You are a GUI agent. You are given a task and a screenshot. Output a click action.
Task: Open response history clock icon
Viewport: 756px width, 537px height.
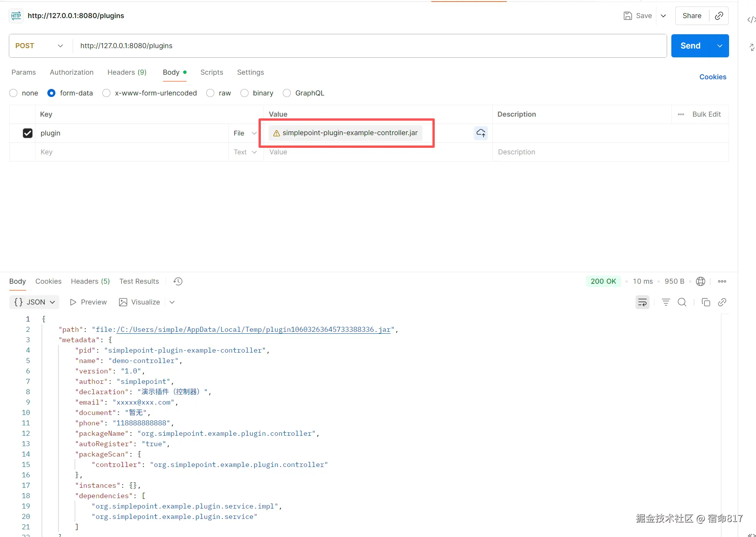pyautogui.click(x=178, y=281)
